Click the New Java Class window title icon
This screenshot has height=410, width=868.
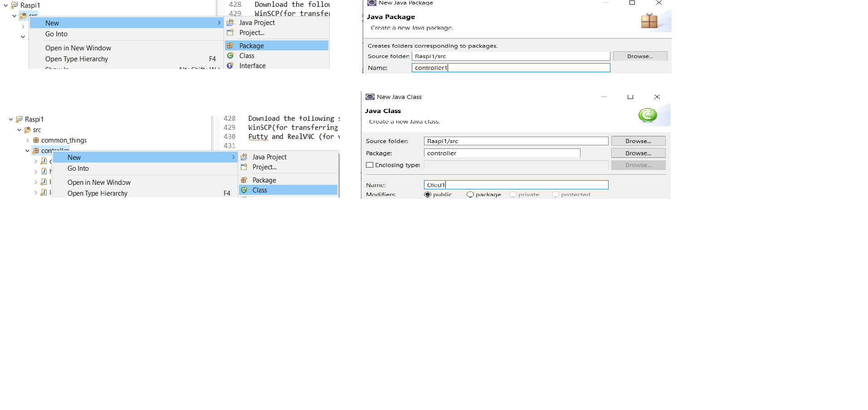tap(370, 97)
